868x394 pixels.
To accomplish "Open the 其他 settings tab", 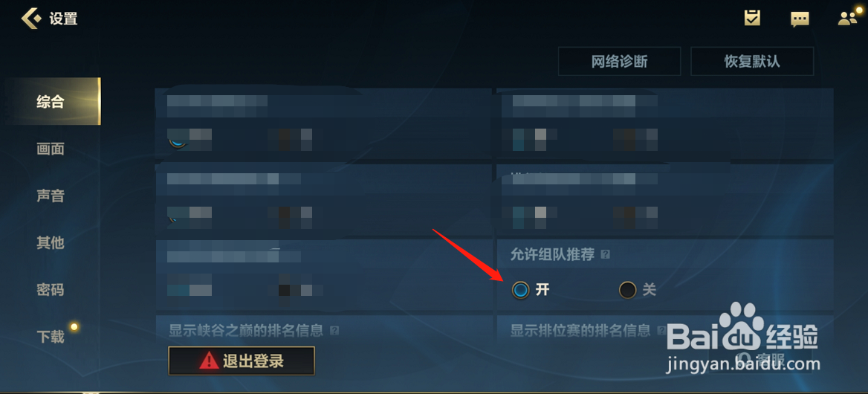I will pyautogui.click(x=51, y=242).
